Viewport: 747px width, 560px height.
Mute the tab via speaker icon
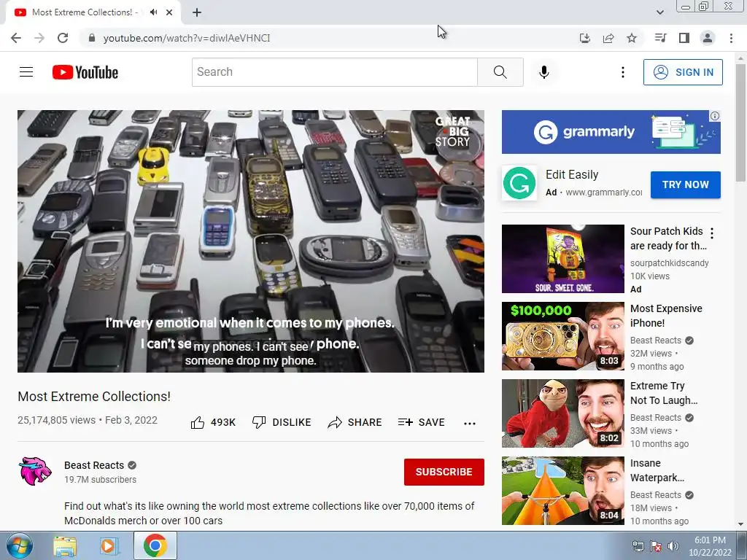coord(153,12)
